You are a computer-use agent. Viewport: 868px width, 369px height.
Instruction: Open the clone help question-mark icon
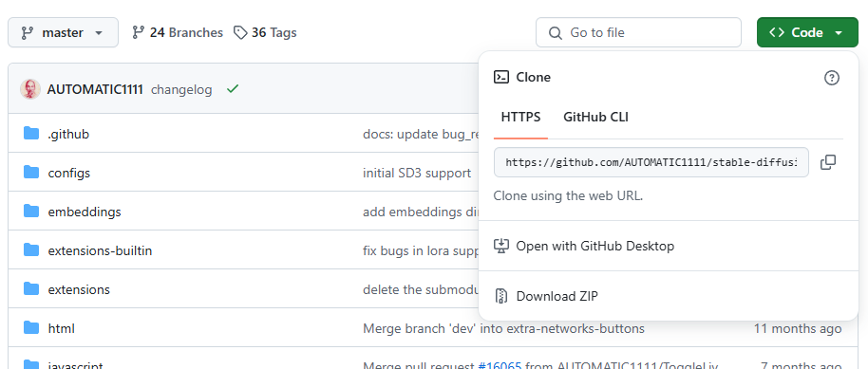pos(832,78)
